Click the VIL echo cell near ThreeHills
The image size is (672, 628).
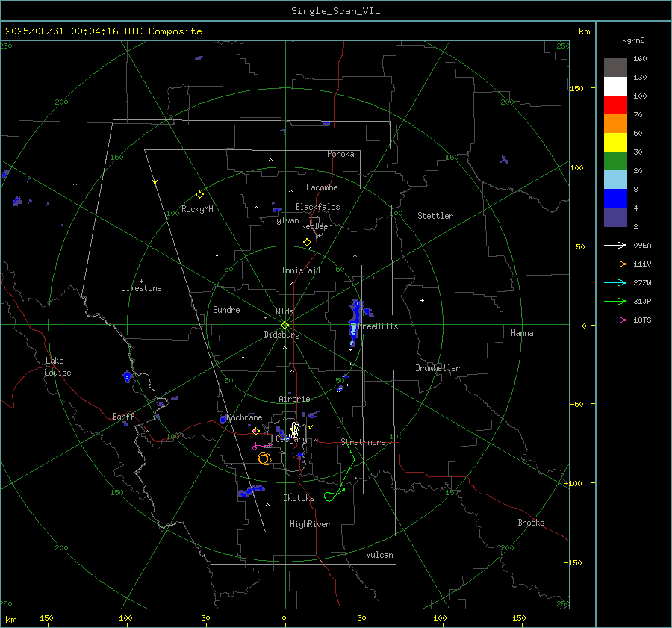coord(355,323)
